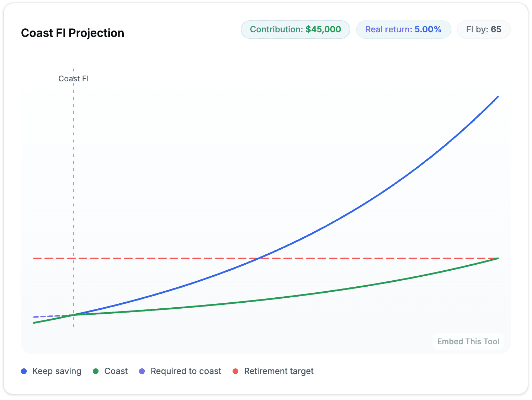Click the Coast FI Projection title
Viewport: 532px width, 400px height.
(x=73, y=33)
